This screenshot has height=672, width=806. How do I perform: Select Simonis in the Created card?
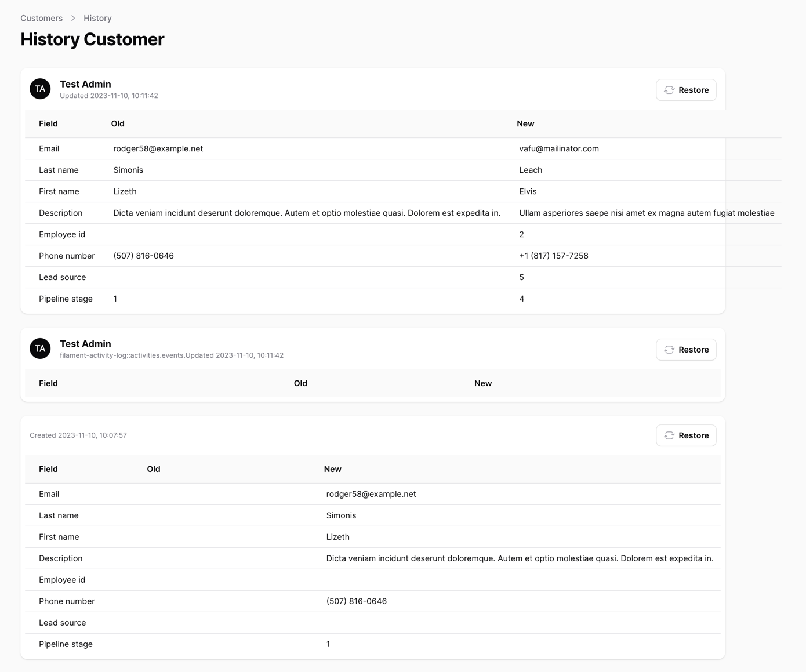coord(341,515)
